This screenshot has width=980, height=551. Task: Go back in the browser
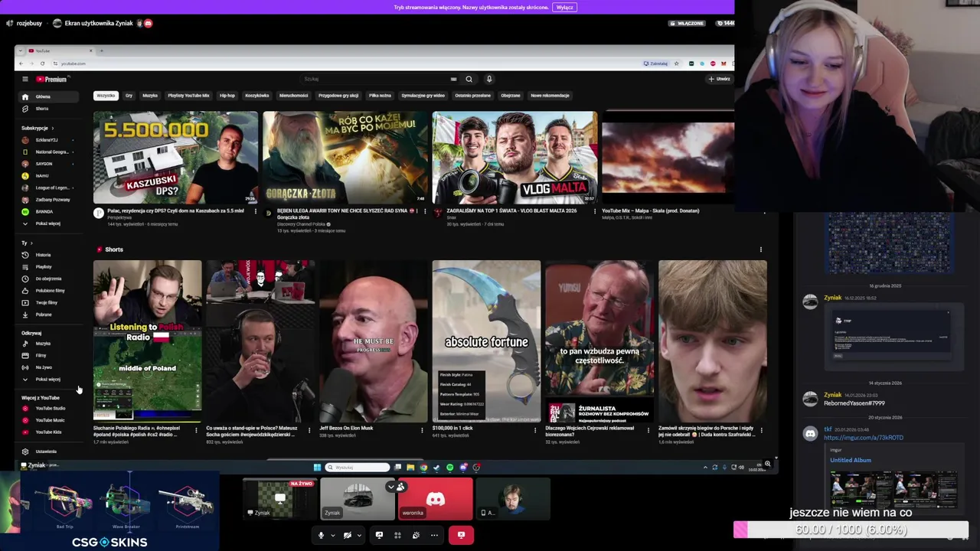click(21, 64)
